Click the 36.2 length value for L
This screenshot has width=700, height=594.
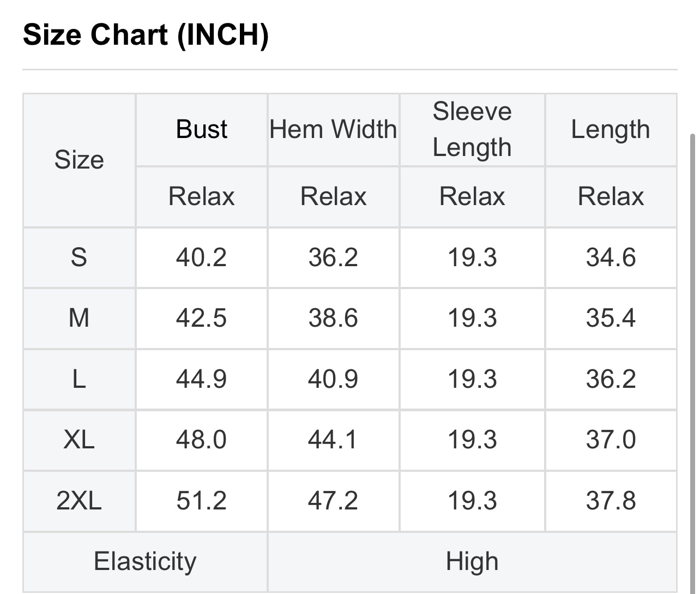tap(611, 379)
